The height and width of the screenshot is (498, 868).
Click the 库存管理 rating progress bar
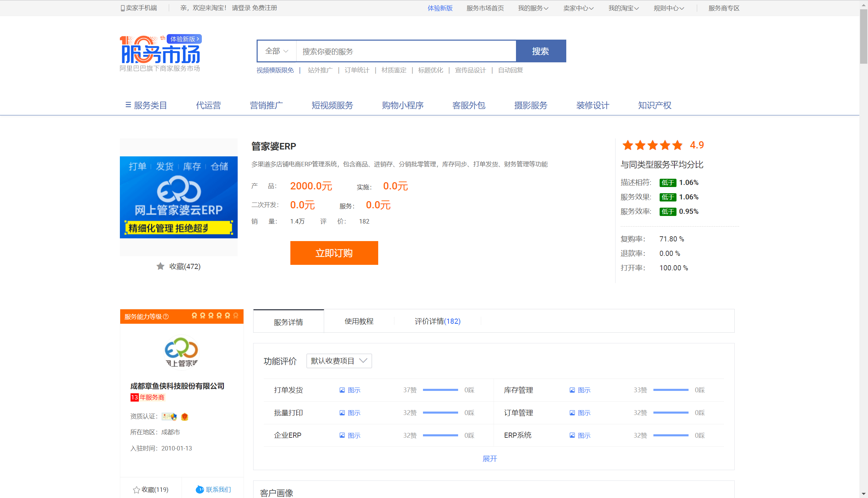click(671, 390)
